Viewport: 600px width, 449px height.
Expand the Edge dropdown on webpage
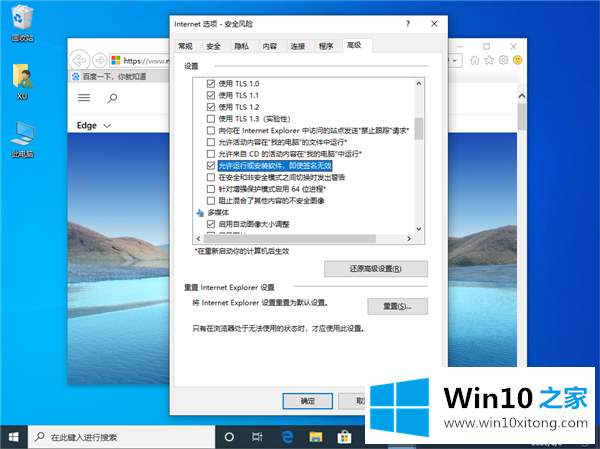coord(107,126)
